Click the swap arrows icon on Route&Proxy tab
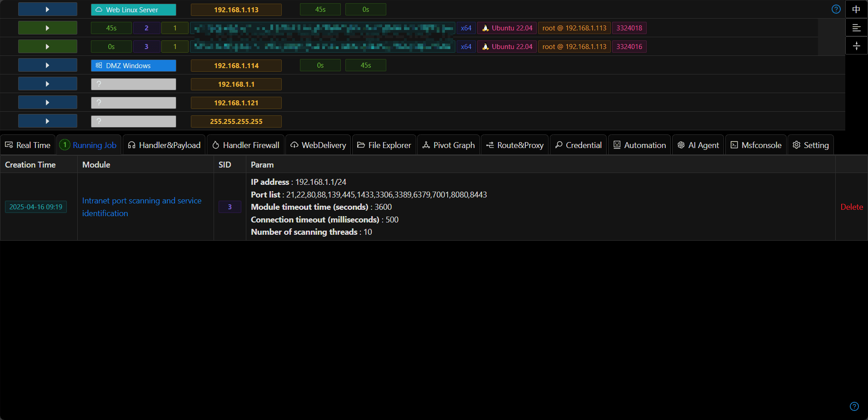 (490, 145)
